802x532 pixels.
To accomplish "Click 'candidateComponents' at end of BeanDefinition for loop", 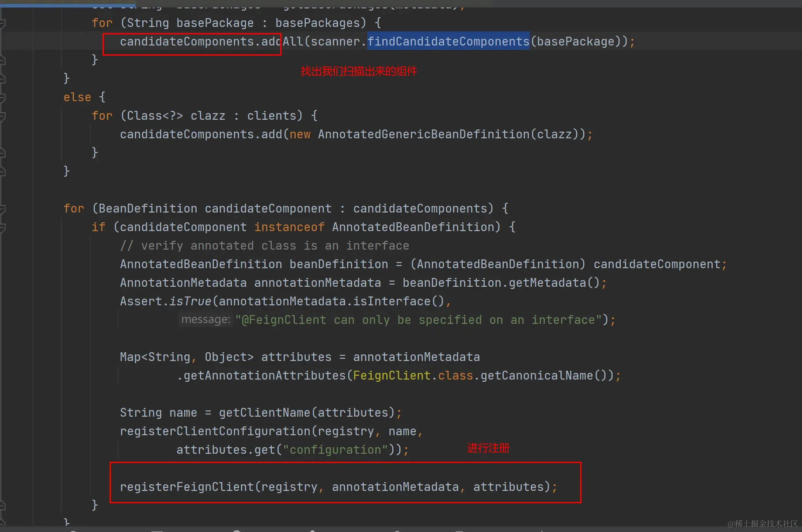I will point(420,209).
